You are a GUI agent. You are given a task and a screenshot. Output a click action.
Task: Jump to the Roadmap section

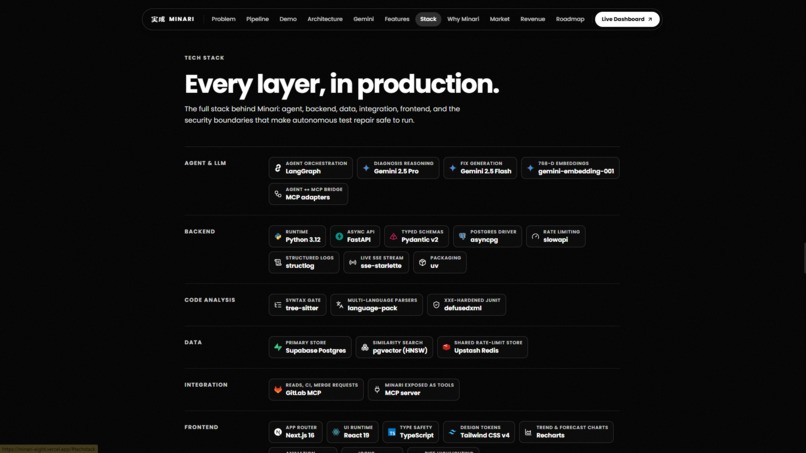[570, 19]
